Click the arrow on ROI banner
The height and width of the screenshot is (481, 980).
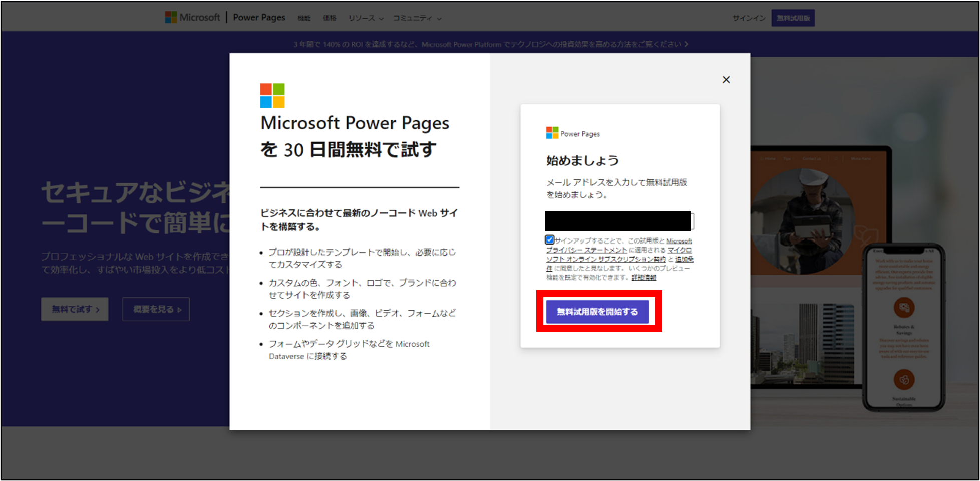point(686,44)
